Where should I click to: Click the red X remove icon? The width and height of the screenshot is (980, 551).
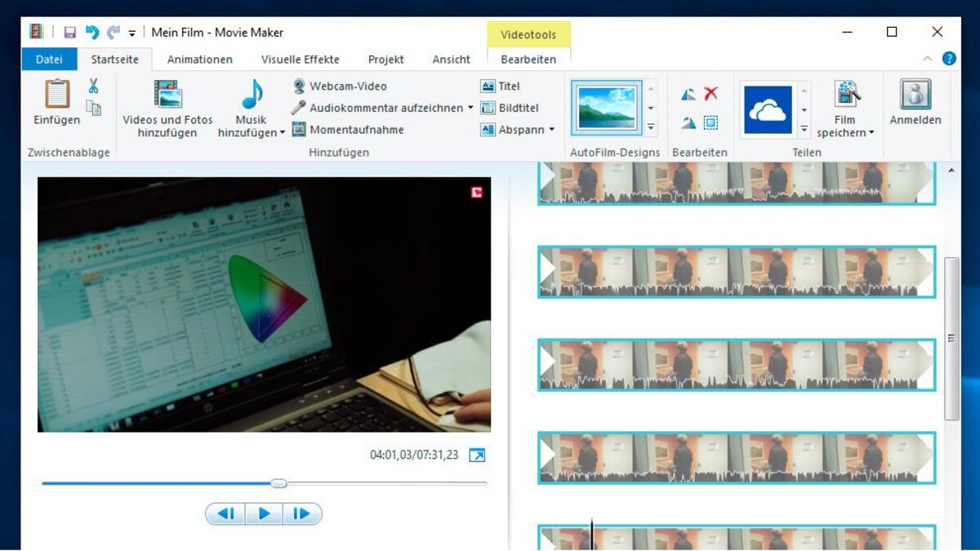pos(711,94)
